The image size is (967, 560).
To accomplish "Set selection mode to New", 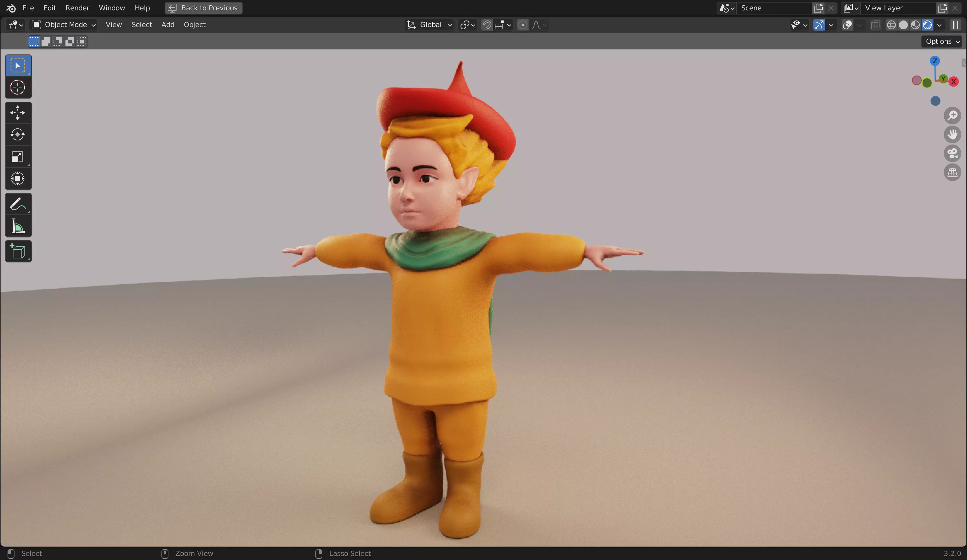I will [34, 42].
